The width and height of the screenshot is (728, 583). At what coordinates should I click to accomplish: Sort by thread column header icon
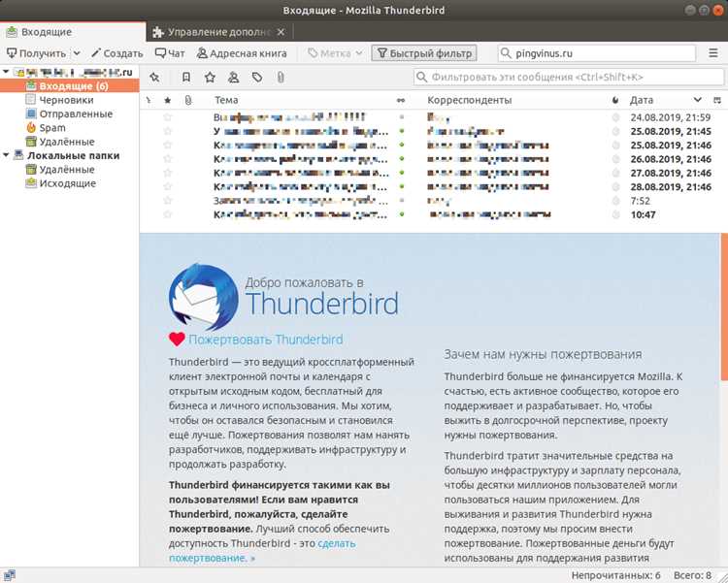click(x=149, y=100)
